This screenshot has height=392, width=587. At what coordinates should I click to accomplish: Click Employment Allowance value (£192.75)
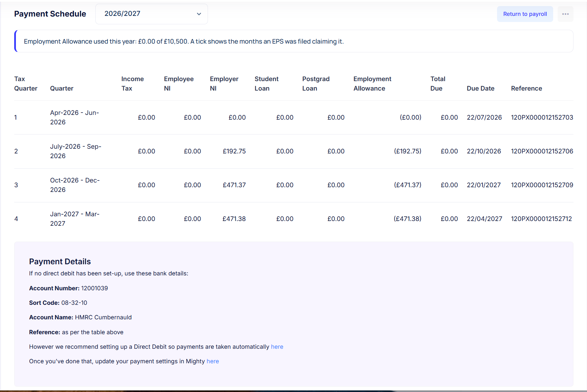408,151
